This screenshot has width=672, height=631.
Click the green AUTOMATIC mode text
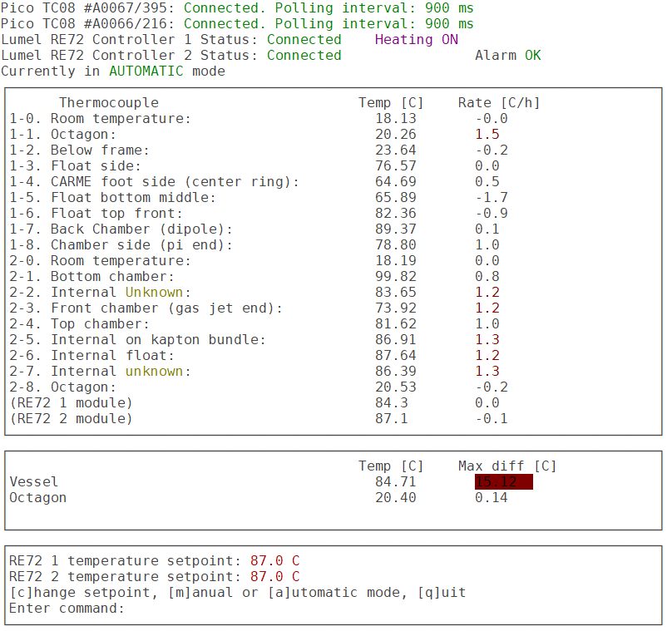click(146, 71)
